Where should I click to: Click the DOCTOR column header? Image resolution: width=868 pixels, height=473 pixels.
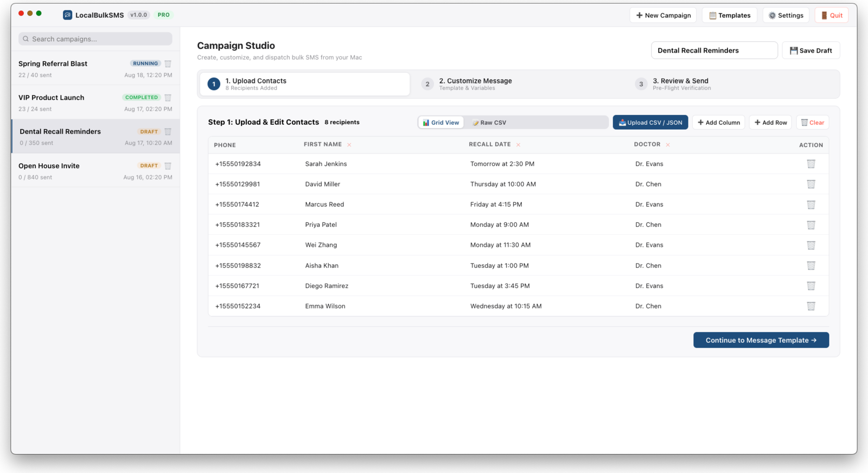[647, 145]
